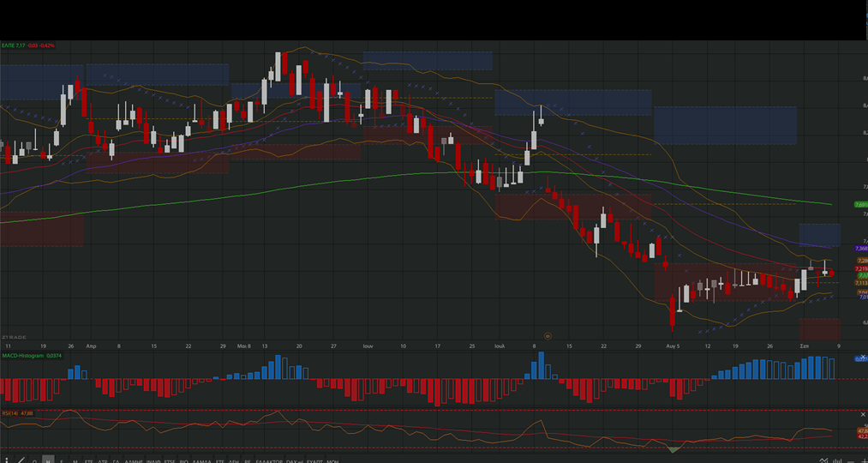Click the Ιουλ date label on the time axis
868x463 pixels.
pyautogui.click(x=500, y=346)
